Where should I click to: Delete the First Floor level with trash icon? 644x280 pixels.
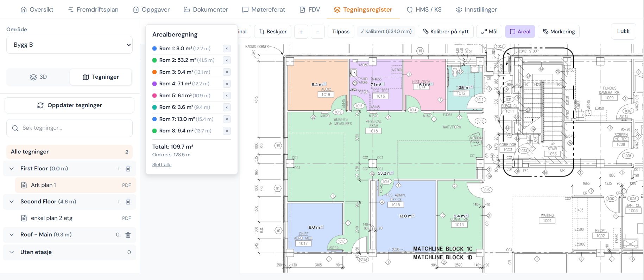[128, 169]
